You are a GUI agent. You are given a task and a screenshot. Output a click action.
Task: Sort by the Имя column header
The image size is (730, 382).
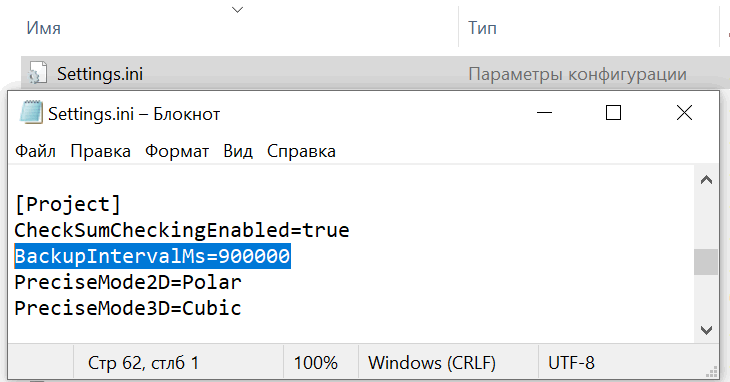[43, 28]
